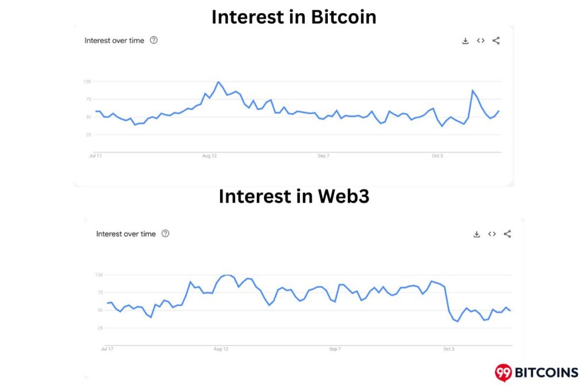Screen dimensions: 588x392
Task: Select Jul 17 date on Web3 chart axis
Action: tap(106, 348)
